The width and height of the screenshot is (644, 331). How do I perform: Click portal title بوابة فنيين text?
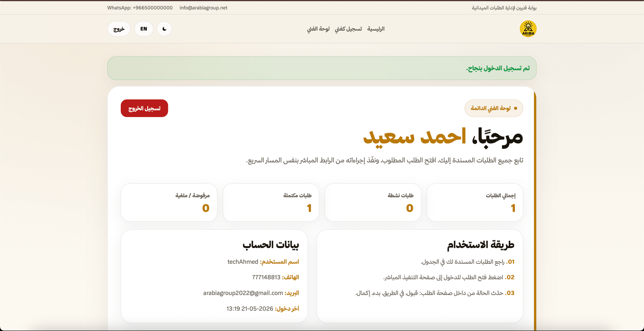pos(504,8)
